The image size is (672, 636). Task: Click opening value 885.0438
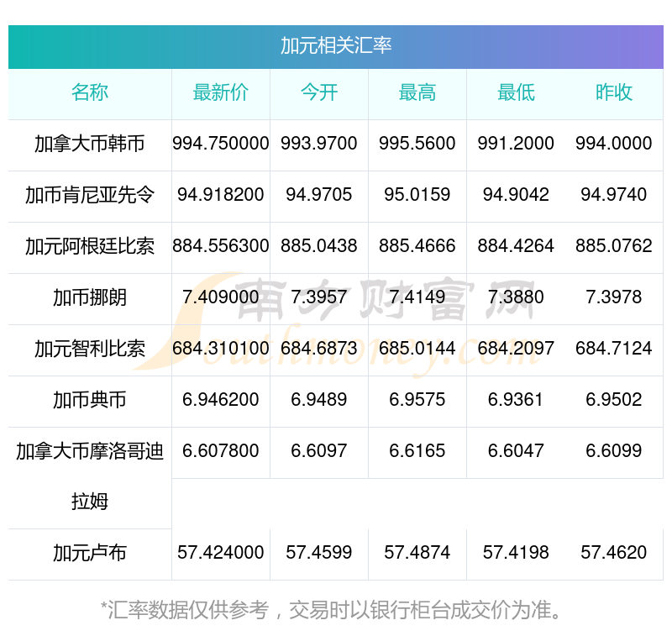tap(319, 246)
